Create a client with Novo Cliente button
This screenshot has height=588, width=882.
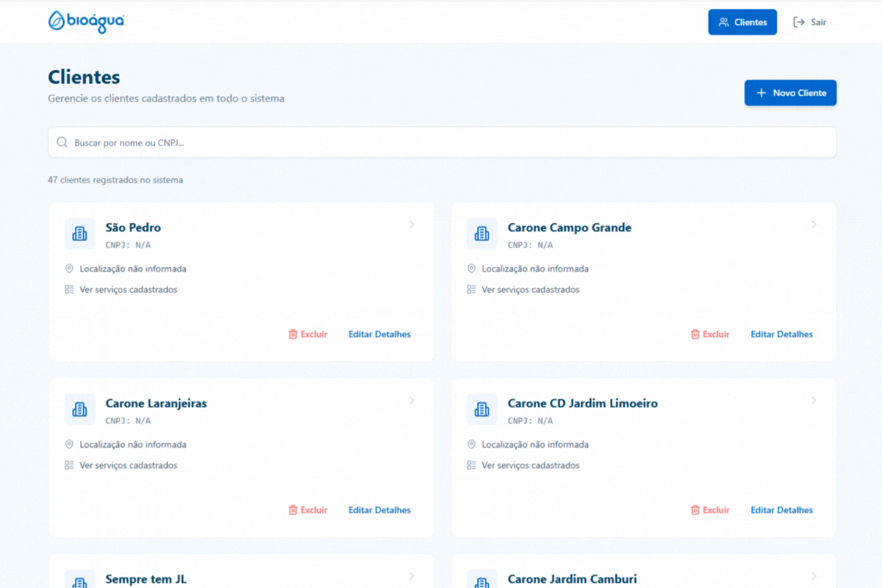[790, 93]
